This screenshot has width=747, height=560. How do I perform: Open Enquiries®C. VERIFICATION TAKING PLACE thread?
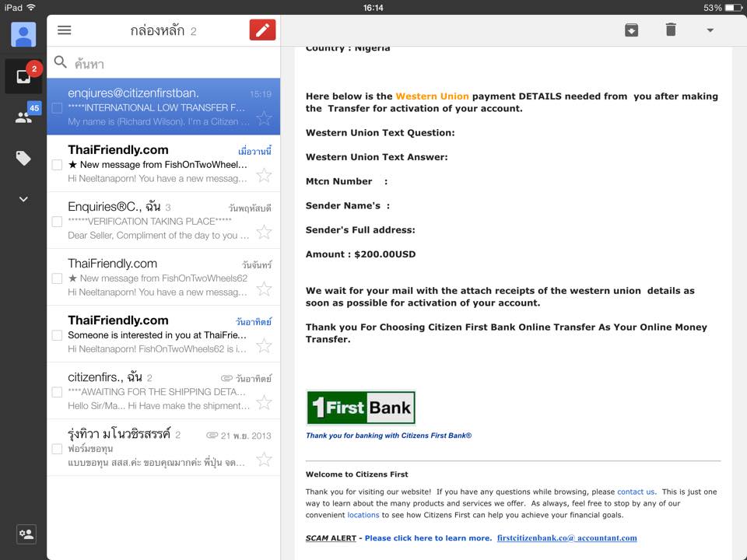pyautogui.click(x=163, y=220)
